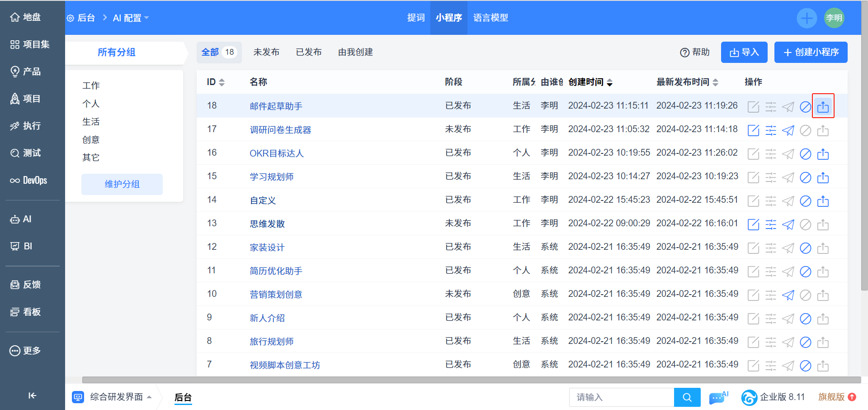Screen dimensions: 868x410
Task: Open the 综合研发界面 view switcher
Action: (112, 397)
